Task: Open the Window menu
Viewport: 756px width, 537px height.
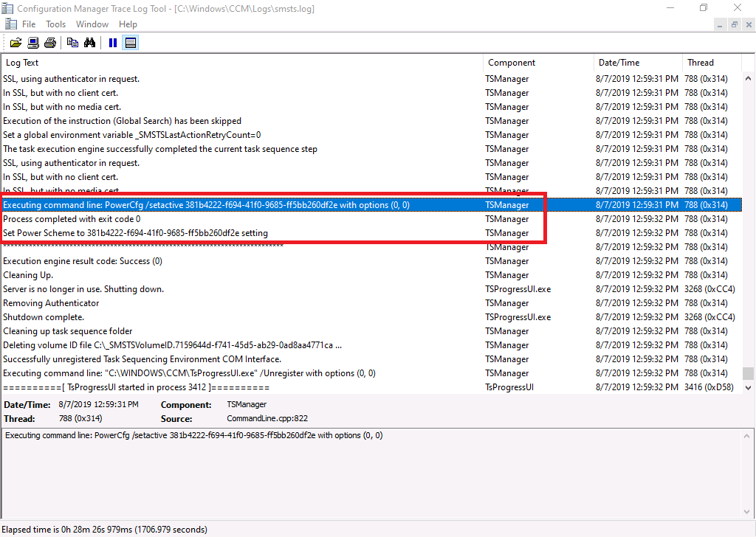Action: (92, 24)
